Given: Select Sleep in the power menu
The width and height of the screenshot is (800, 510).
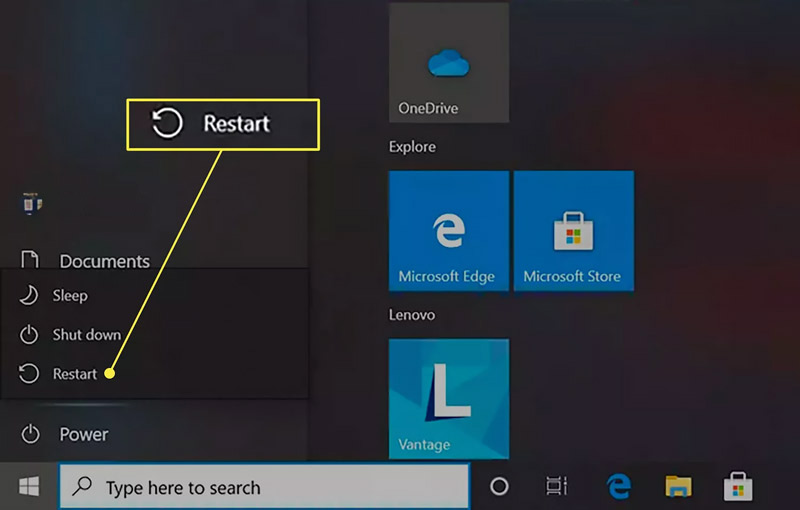Looking at the screenshot, I should point(155,296).
